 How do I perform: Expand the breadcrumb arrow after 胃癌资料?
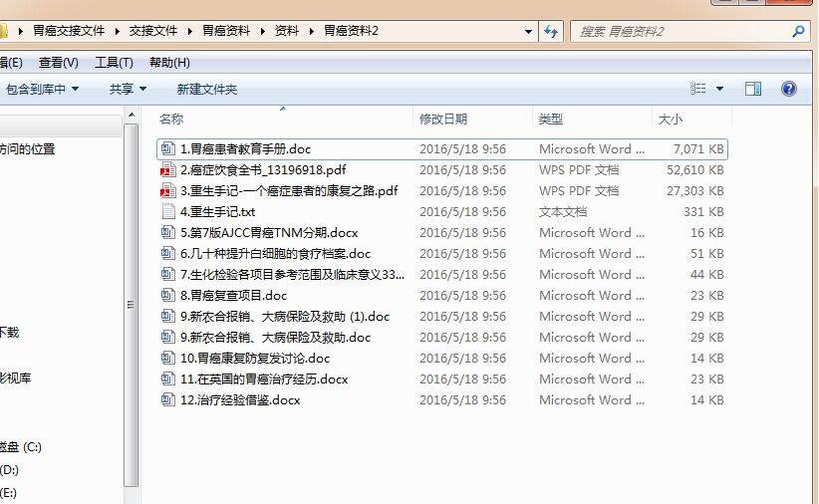coord(262,31)
